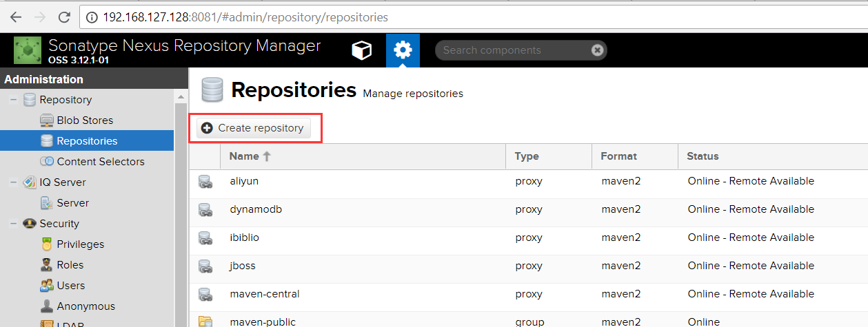The width and height of the screenshot is (868, 327).
Task: Open the Privileges security item
Action: point(80,244)
